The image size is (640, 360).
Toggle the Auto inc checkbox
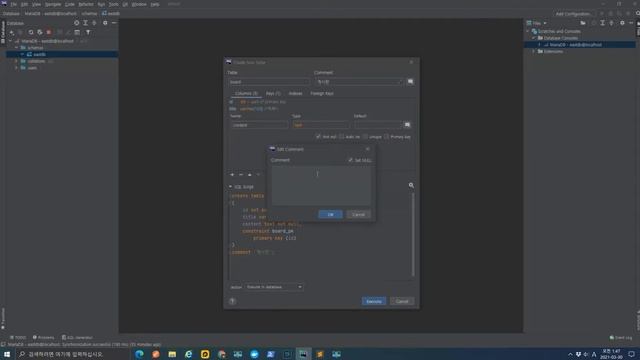pos(341,136)
